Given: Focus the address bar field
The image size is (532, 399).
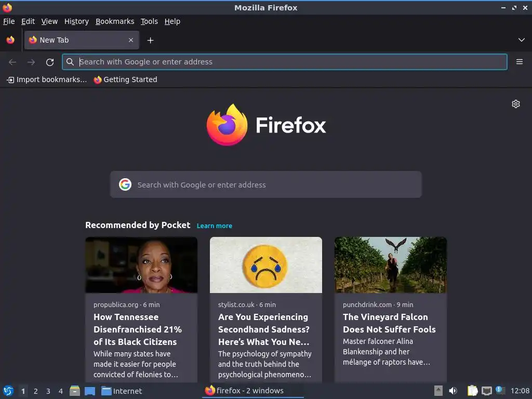Looking at the screenshot, I should [285, 62].
